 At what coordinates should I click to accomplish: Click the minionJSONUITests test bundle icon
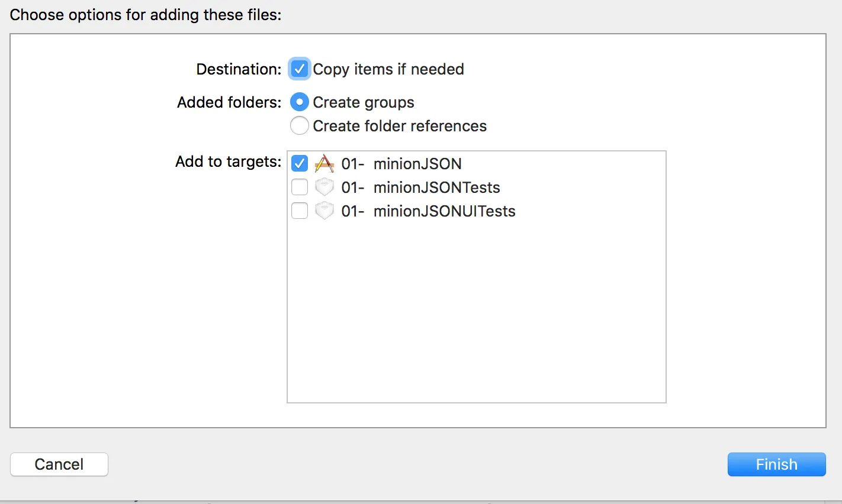point(324,211)
